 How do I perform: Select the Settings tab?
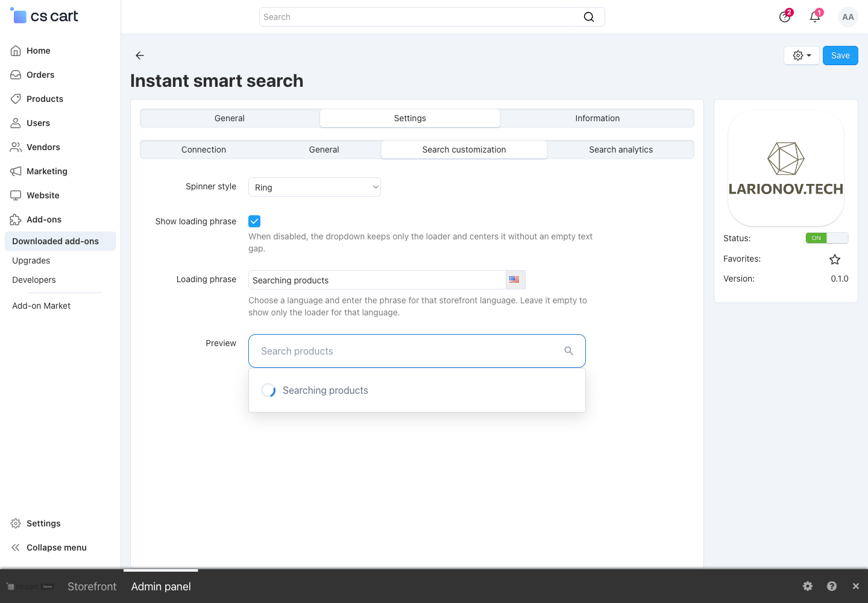[x=410, y=118]
